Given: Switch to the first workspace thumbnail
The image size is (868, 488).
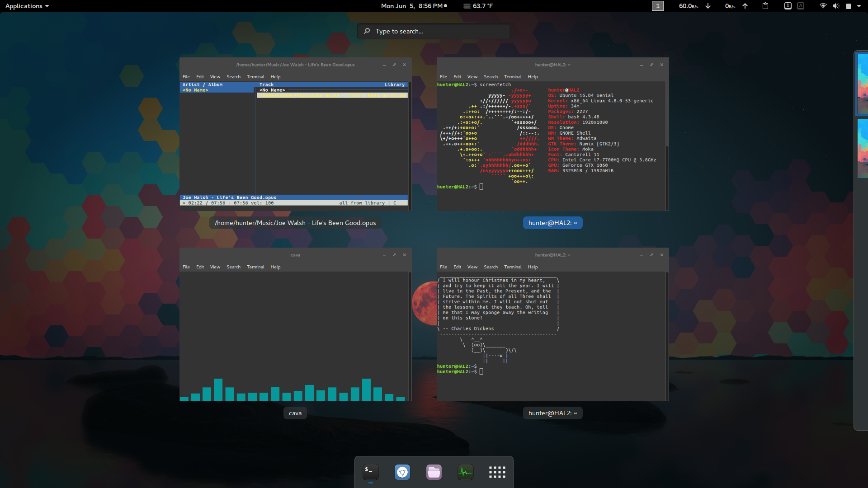Looking at the screenshot, I should click(x=863, y=84).
